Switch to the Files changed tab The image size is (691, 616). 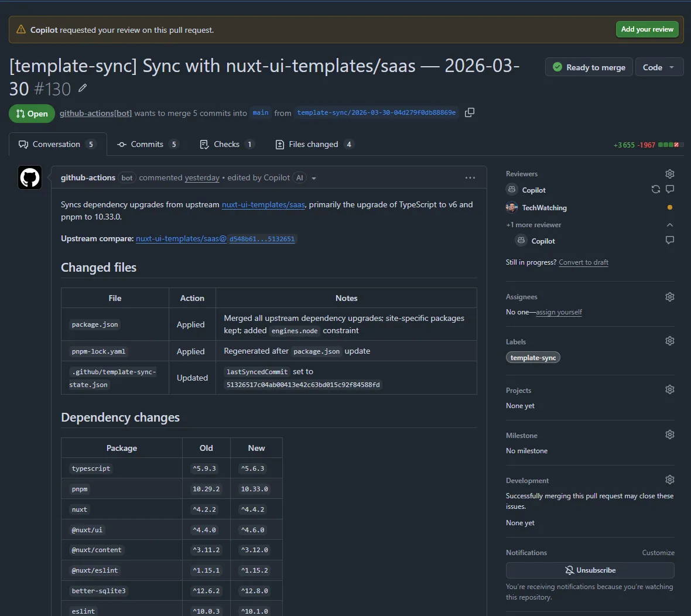point(314,144)
